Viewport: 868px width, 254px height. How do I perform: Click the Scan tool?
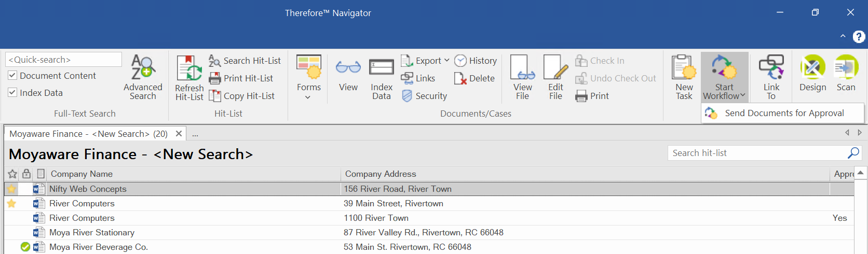point(846,74)
